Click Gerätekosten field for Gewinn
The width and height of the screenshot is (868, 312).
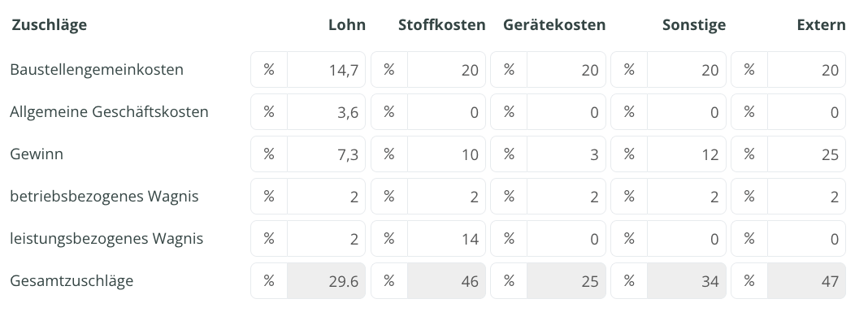(566, 154)
